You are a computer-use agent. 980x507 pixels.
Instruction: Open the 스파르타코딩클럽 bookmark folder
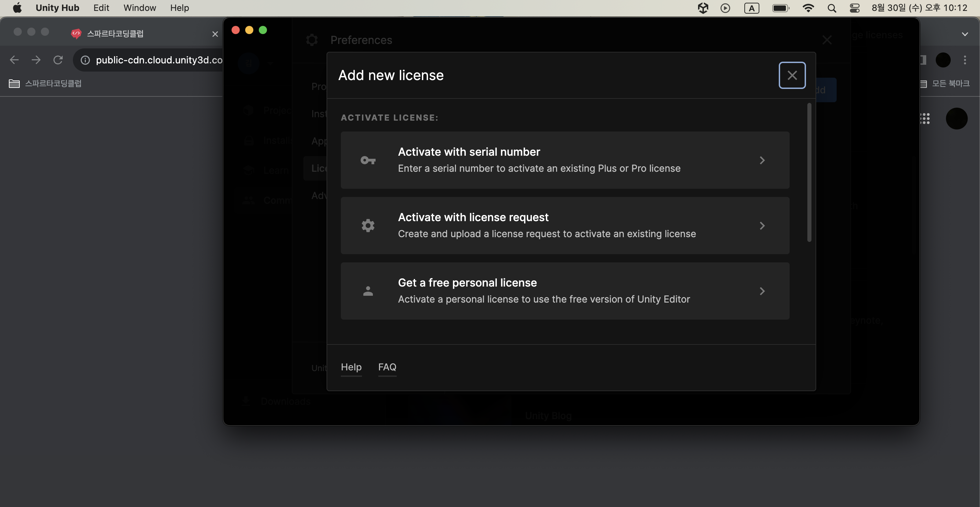click(x=45, y=83)
